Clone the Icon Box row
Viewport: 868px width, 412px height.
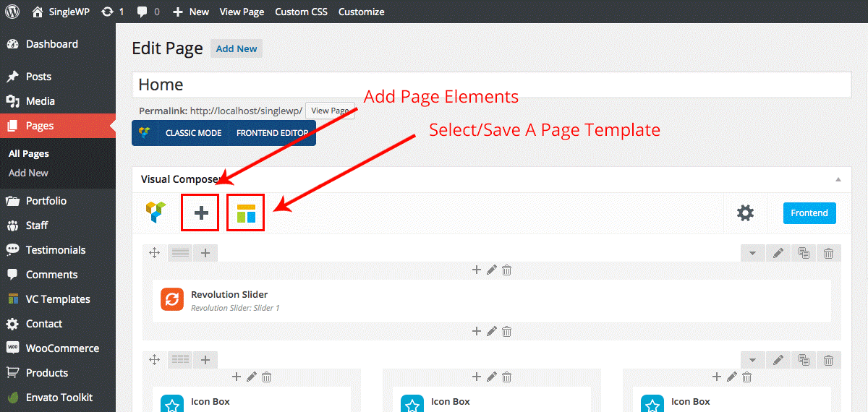[x=804, y=359]
